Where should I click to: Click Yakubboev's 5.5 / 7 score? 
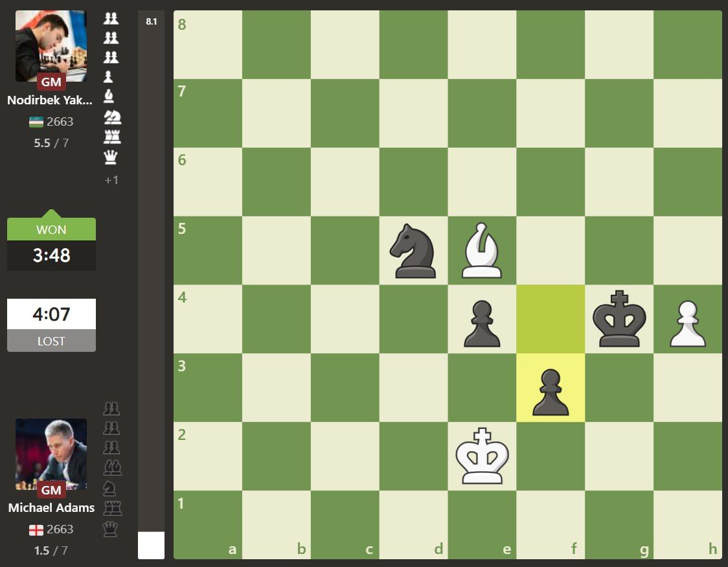pyautogui.click(x=51, y=143)
